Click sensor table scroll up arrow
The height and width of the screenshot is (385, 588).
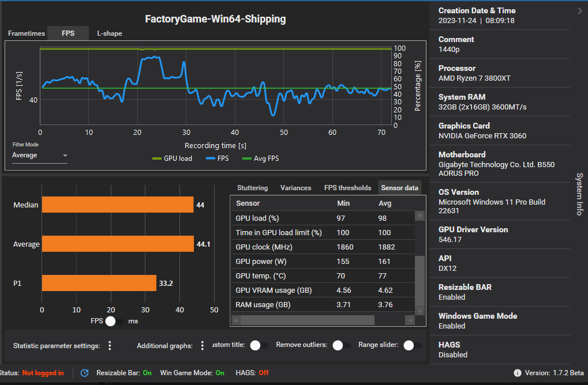[420, 216]
